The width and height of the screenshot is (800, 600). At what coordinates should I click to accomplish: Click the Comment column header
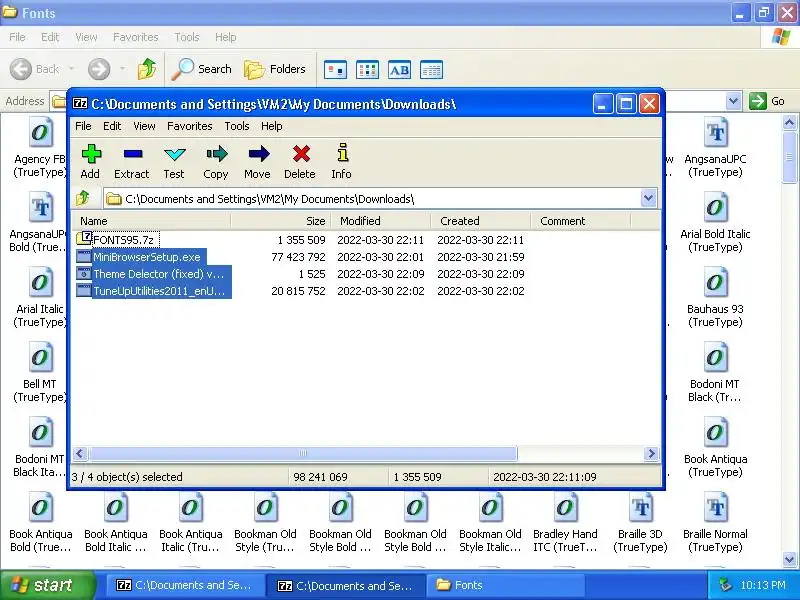[x=581, y=221]
